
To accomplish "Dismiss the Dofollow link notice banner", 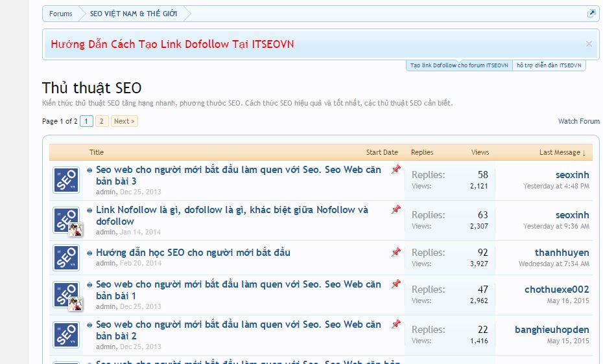I will tap(589, 44).
